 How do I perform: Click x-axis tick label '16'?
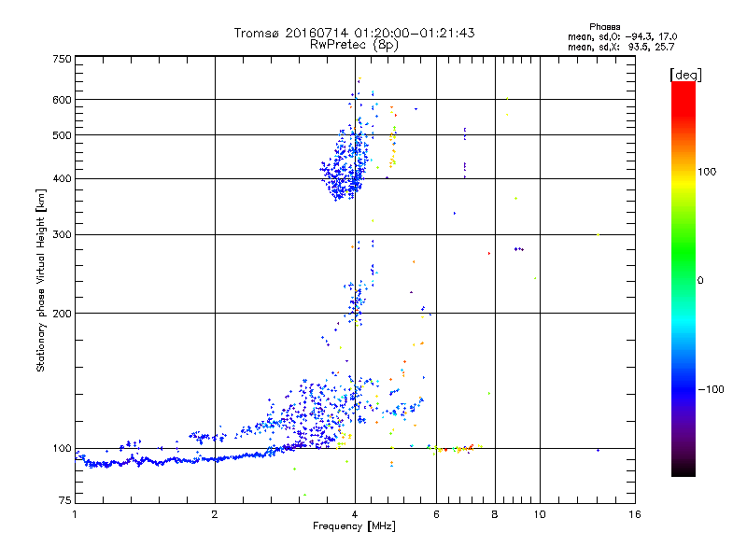pyautogui.click(x=635, y=514)
